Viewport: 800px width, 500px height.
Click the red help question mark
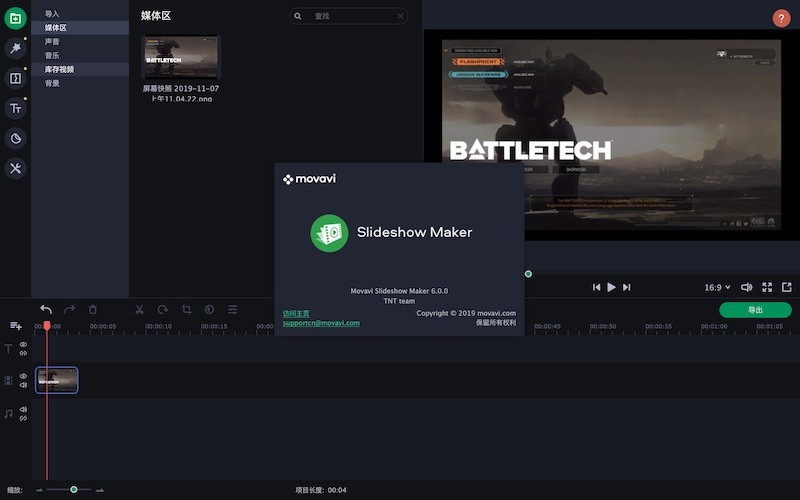point(781,18)
